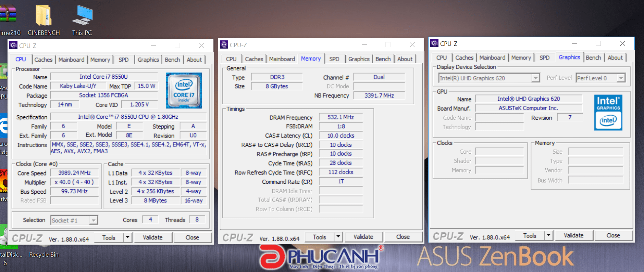Open Mainboard tab in middle CPU-Z window
This screenshot has width=644, height=272.
pyautogui.click(x=282, y=59)
